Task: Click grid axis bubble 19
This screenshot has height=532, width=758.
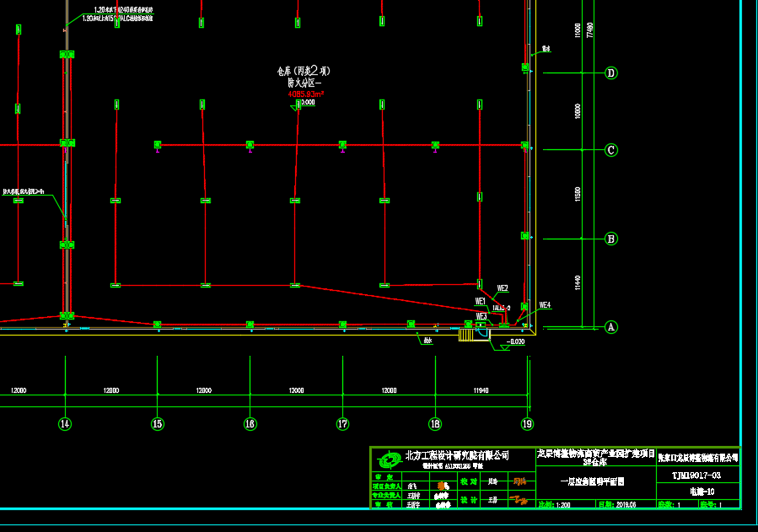Action: 528,424
